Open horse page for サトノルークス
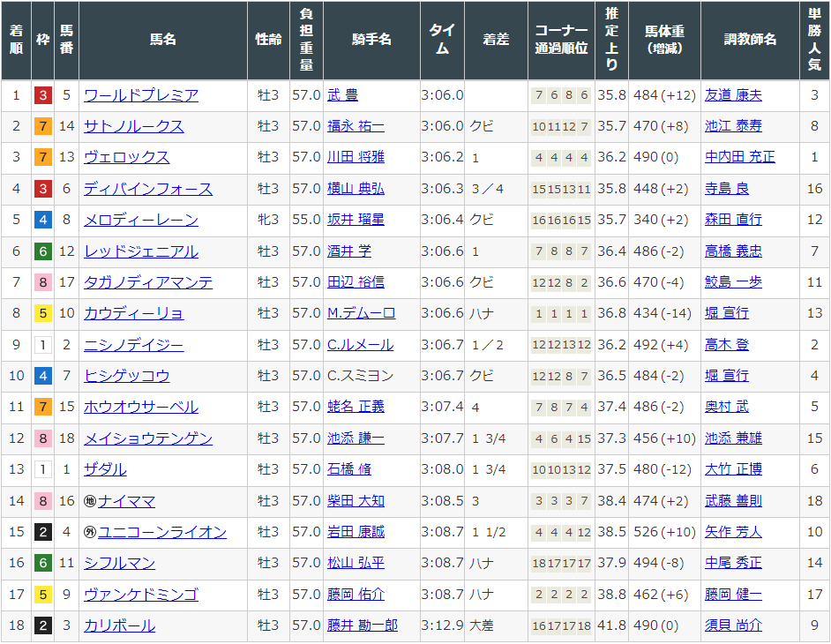831x644 pixels. pyautogui.click(x=133, y=126)
